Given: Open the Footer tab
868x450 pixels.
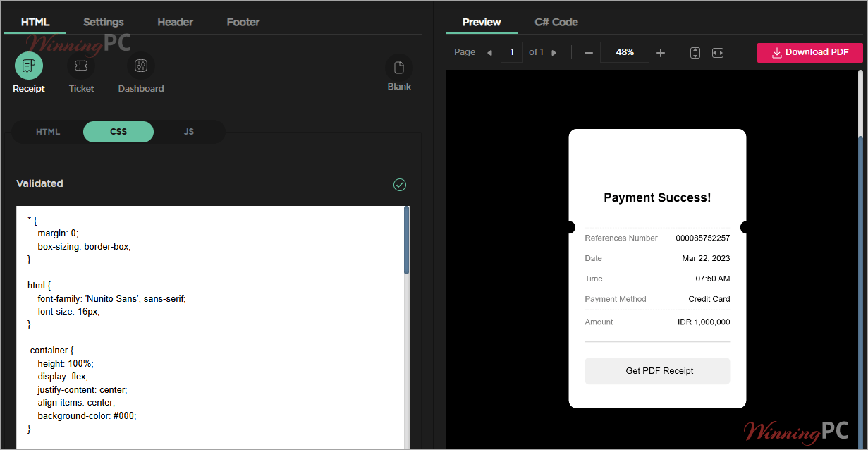Looking at the screenshot, I should coord(243,22).
